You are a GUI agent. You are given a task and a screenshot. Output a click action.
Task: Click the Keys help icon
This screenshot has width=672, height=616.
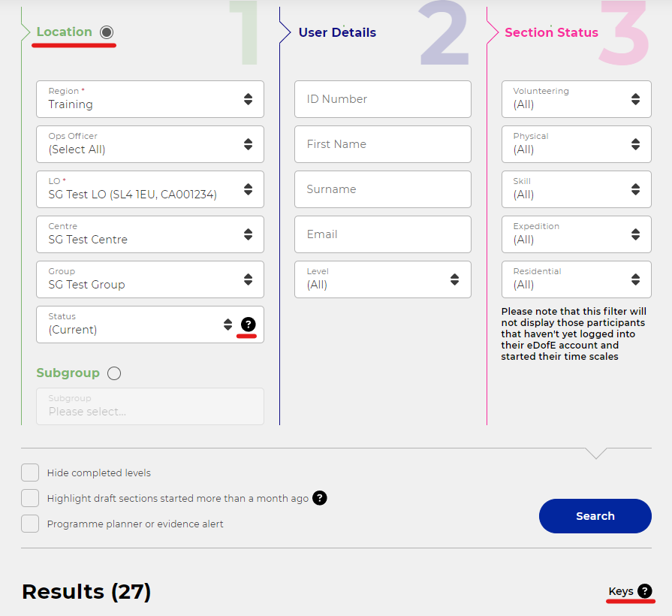(x=644, y=591)
